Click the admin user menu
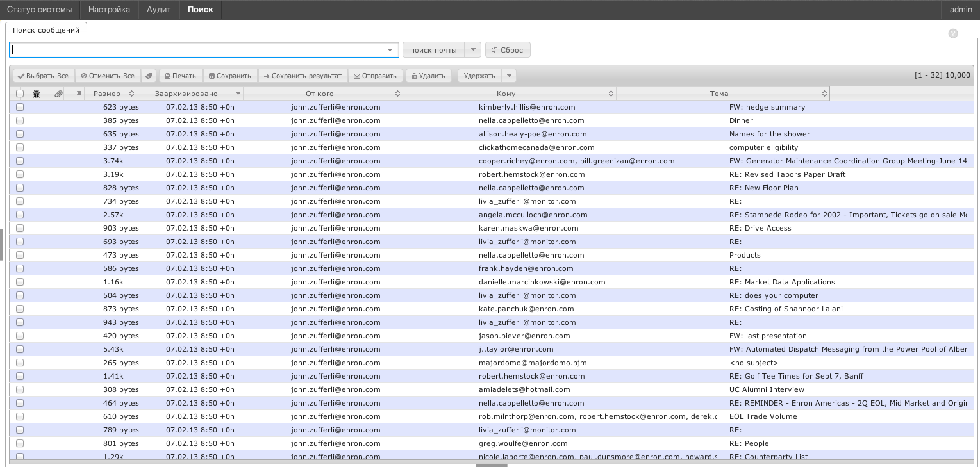 [961, 10]
